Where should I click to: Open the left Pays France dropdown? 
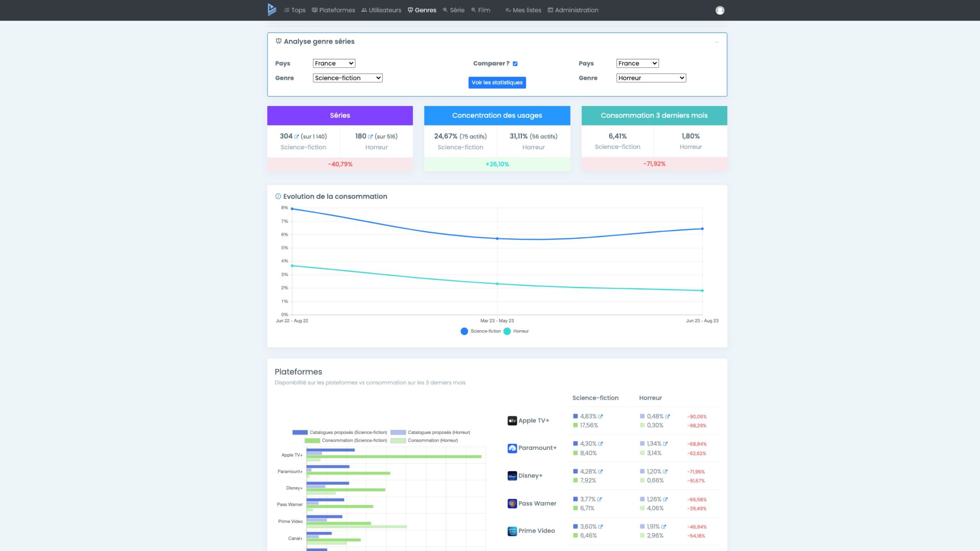click(x=334, y=64)
